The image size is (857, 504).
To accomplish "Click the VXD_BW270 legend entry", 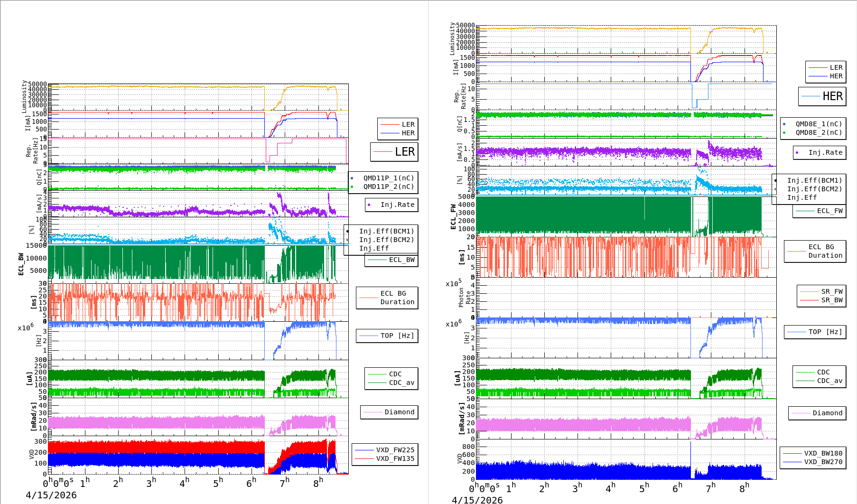I will coord(823,462).
